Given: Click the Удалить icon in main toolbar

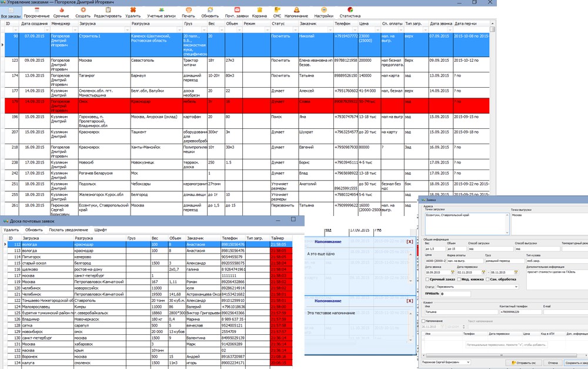Looking at the screenshot, I should [x=133, y=12].
